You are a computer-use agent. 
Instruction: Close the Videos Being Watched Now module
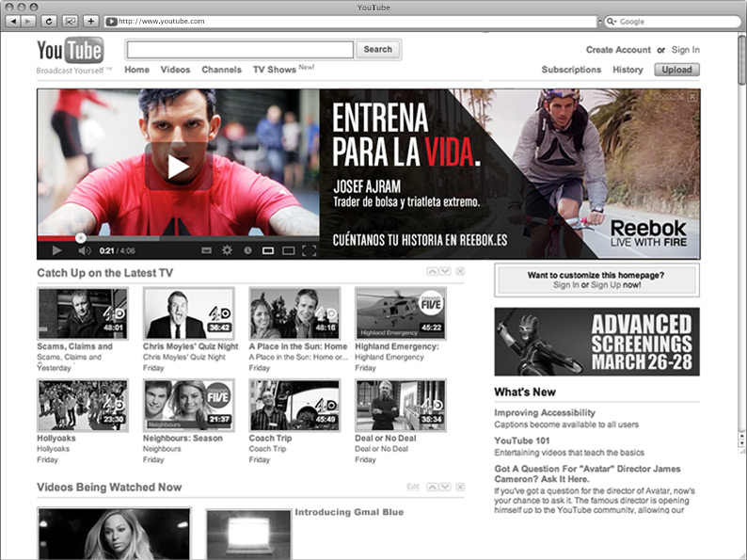coord(460,487)
